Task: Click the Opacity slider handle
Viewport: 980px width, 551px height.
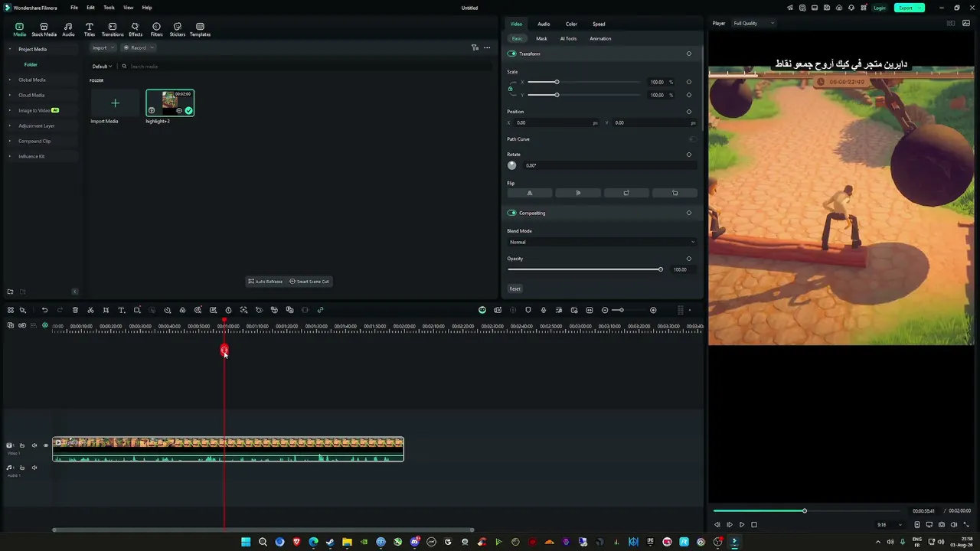Action: point(660,269)
